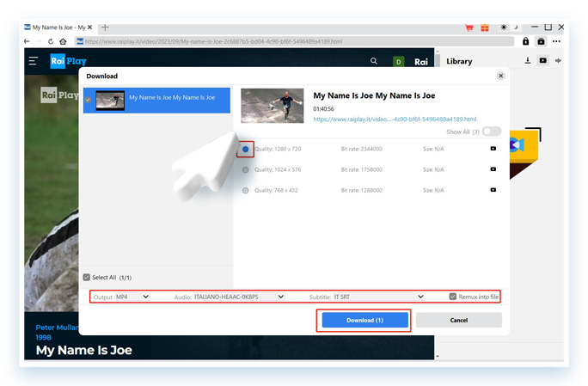
Task: Click the Bit rate: 1758000 text
Action: (362, 169)
